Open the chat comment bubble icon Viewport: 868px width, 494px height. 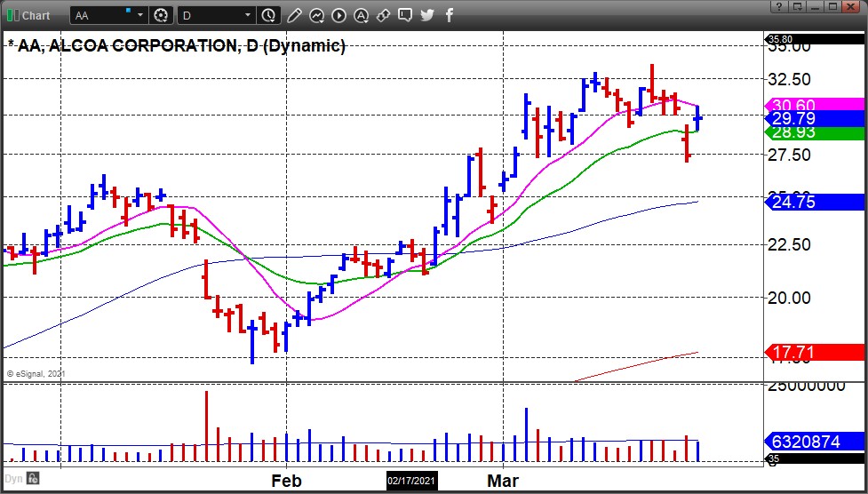tap(404, 15)
